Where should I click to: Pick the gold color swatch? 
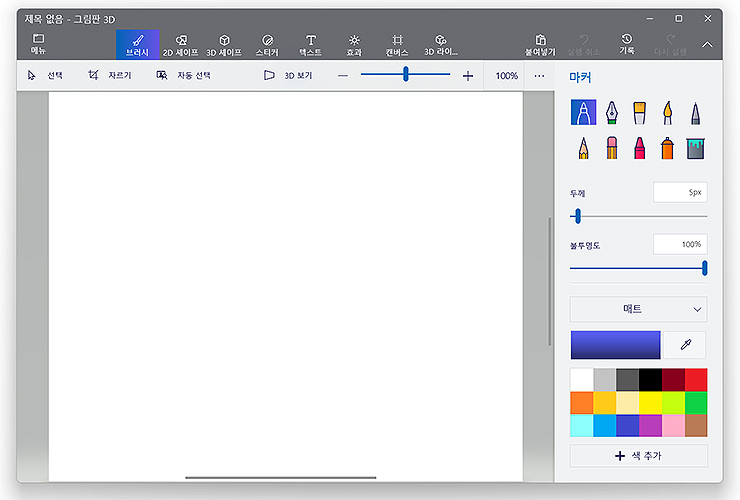click(605, 403)
